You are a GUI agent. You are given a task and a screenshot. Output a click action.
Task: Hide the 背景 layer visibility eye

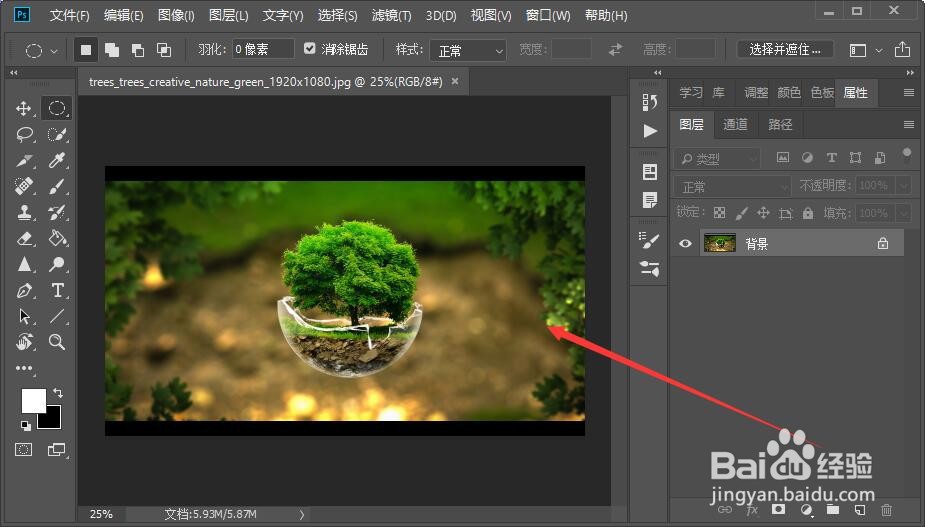tap(685, 243)
